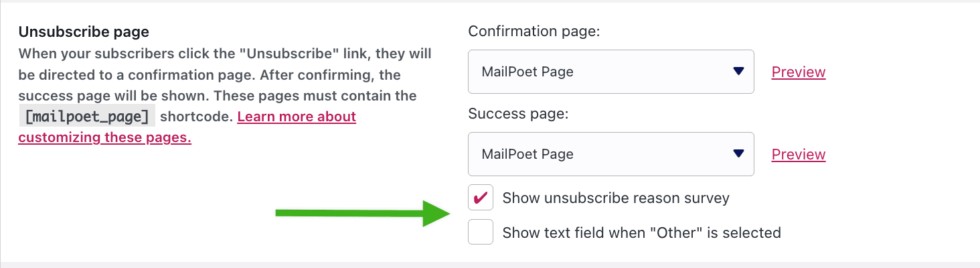The height and width of the screenshot is (268, 980).
Task: Click the "Success page:" field label
Action: click(x=518, y=114)
